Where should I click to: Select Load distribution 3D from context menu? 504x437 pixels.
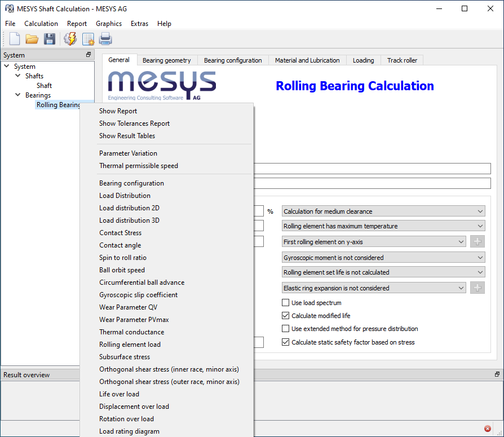pyautogui.click(x=129, y=220)
